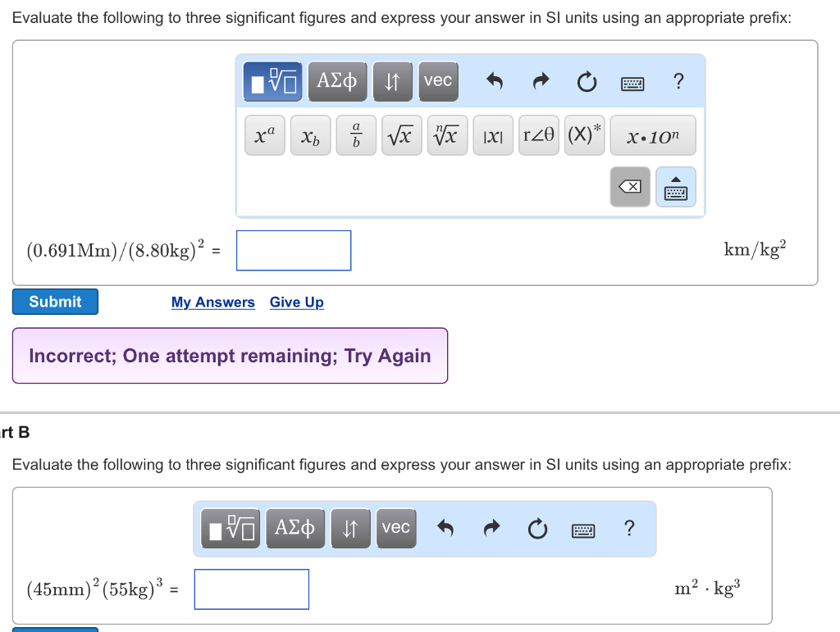840x632 pixels.
Task: Submit the Part A answer
Action: pyautogui.click(x=55, y=302)
